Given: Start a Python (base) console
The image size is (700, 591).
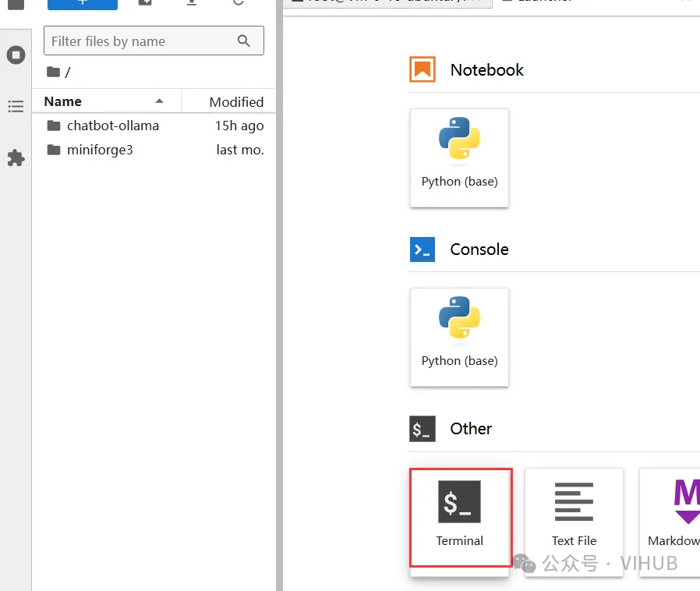Looking at the screenshot, I should [x=459, y=337].
